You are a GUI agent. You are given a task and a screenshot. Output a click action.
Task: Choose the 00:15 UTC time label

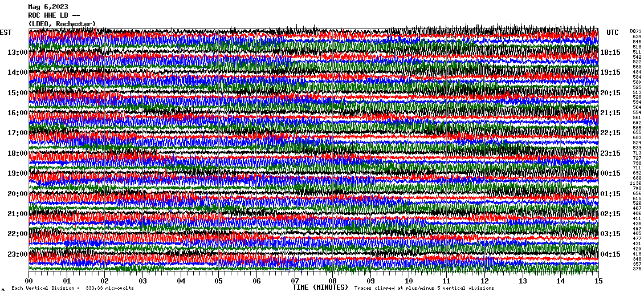coord(610,173)
